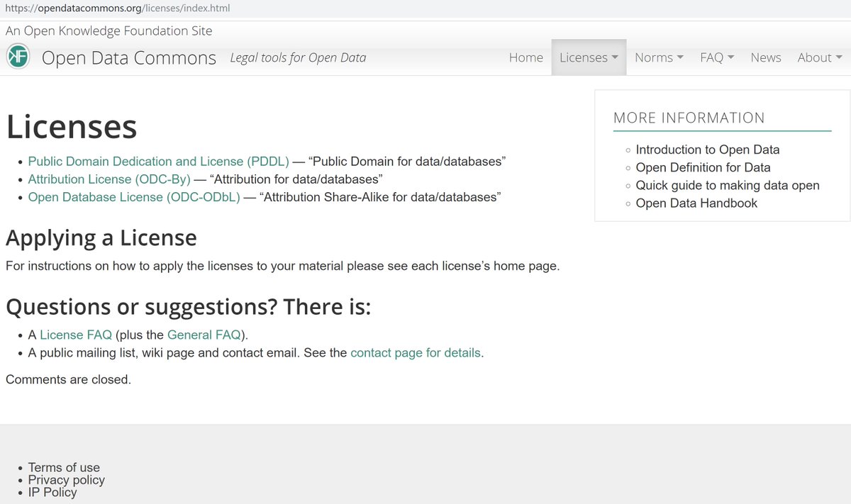The image size is (851, 504).
Task: Open Open Database License (ODC-ODbL) link
Action: click(x=134, y=197)
